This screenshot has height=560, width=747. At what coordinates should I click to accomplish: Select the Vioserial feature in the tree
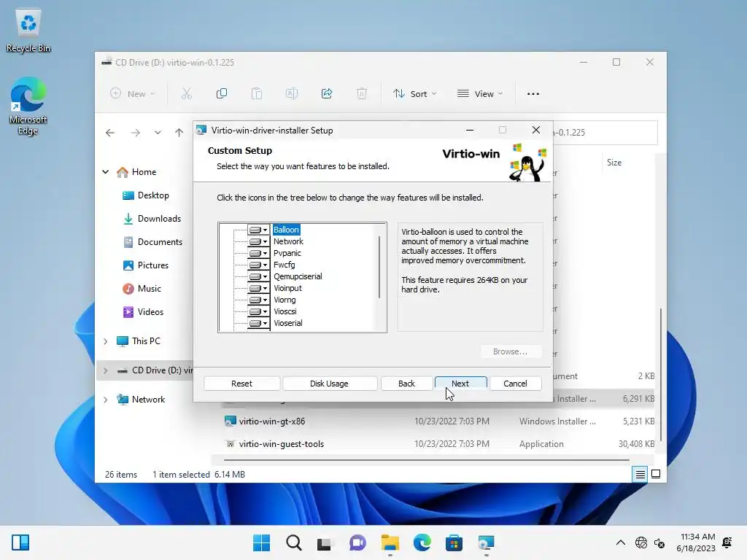287,323
